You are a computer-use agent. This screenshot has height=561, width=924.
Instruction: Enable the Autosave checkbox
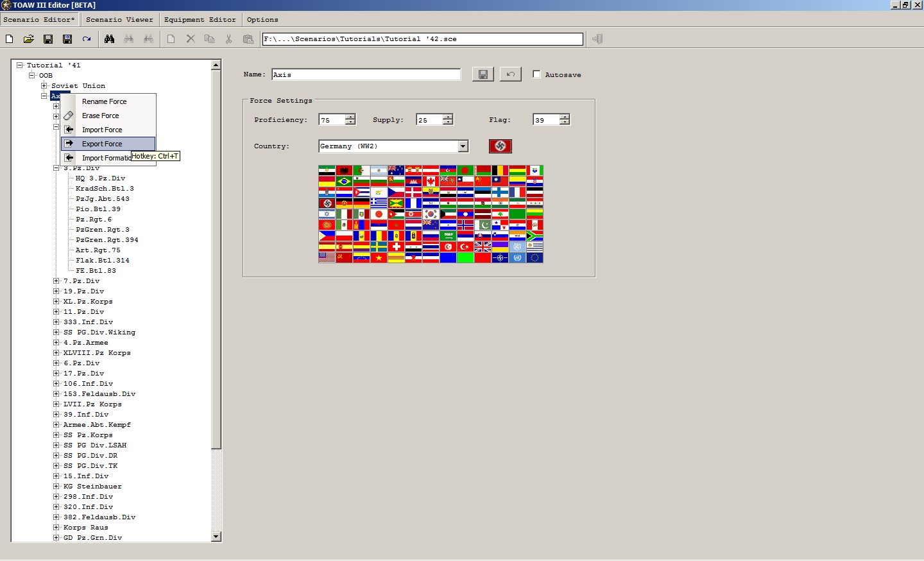tap(536, 74)
